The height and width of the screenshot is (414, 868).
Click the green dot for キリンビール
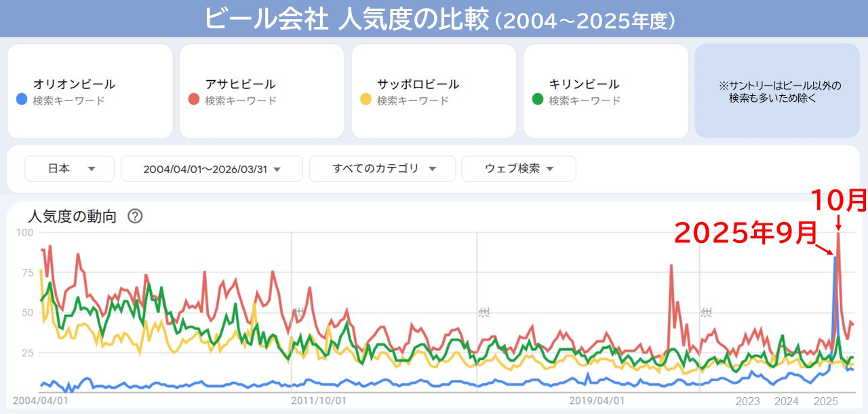(x=538, y=100)
